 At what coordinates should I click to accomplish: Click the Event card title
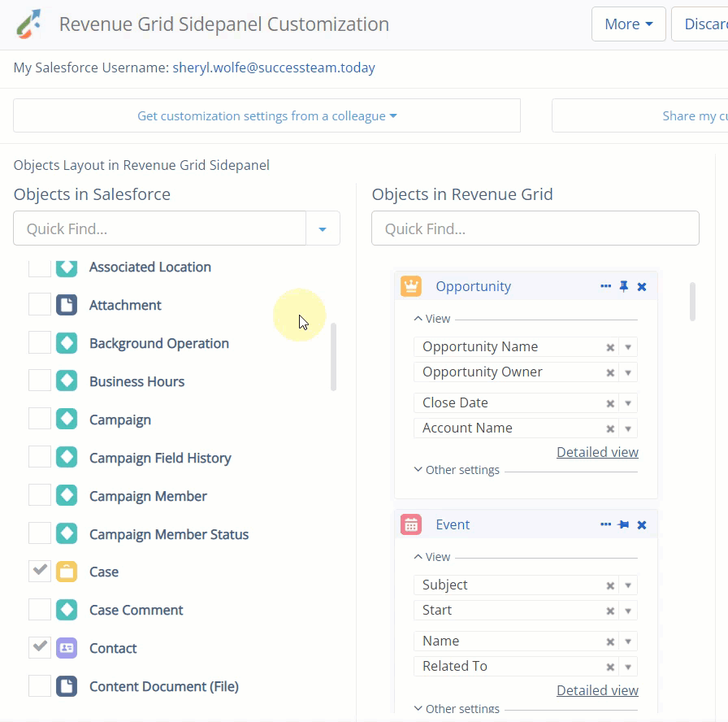453,524
